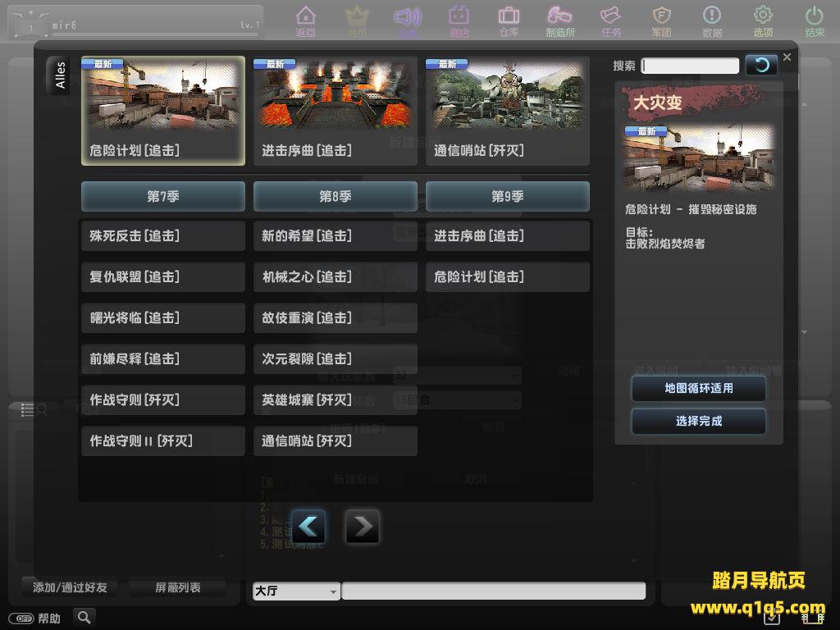Viewport: 840px width, 630px height.
Task: Click the search refresh icon button
Action: pos(761,65)
